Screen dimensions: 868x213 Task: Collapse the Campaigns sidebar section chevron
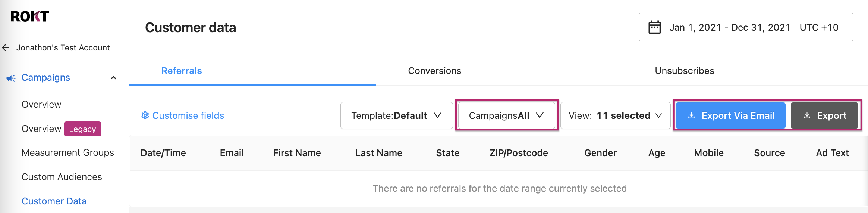114,78
